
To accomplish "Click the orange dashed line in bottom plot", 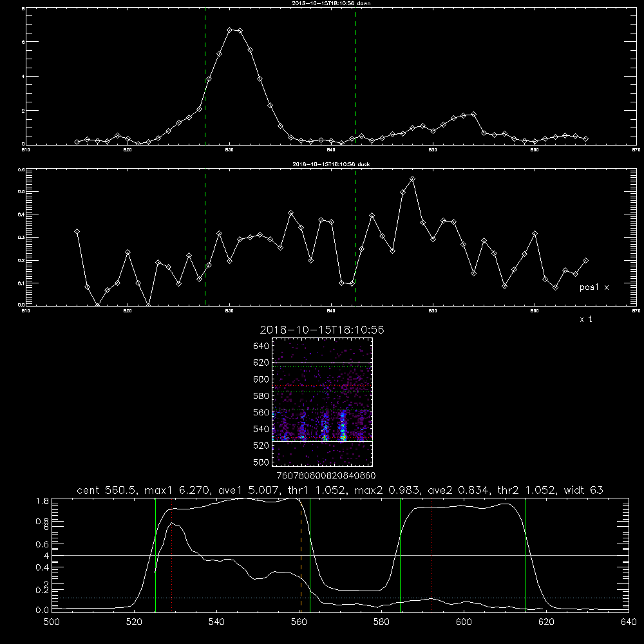I will point(301,555).
